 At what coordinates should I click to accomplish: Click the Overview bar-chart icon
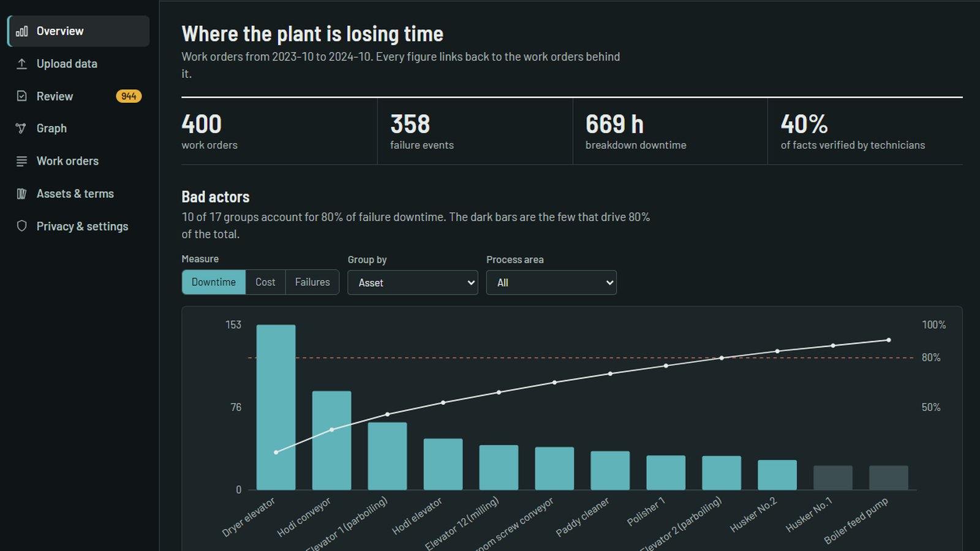[21, 31]
